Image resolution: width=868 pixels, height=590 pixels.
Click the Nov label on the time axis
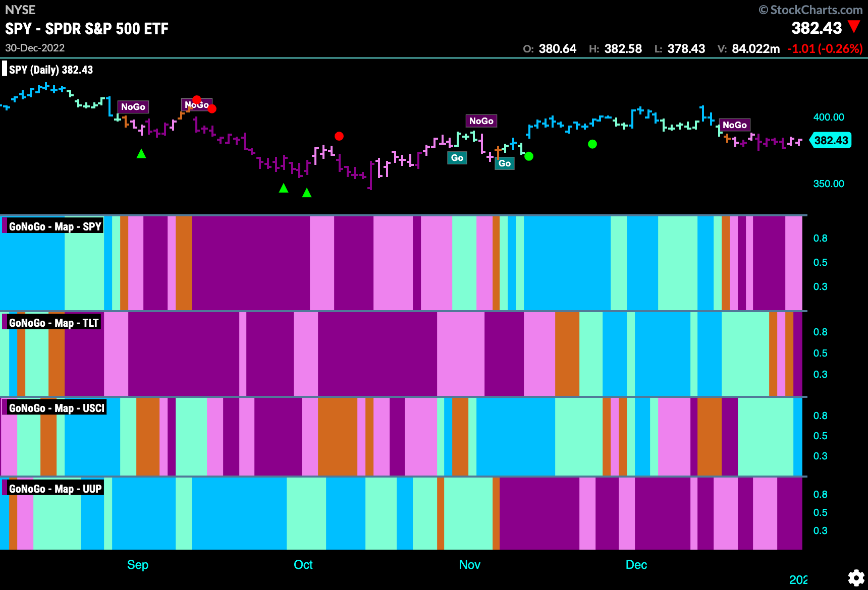[470, 565]
